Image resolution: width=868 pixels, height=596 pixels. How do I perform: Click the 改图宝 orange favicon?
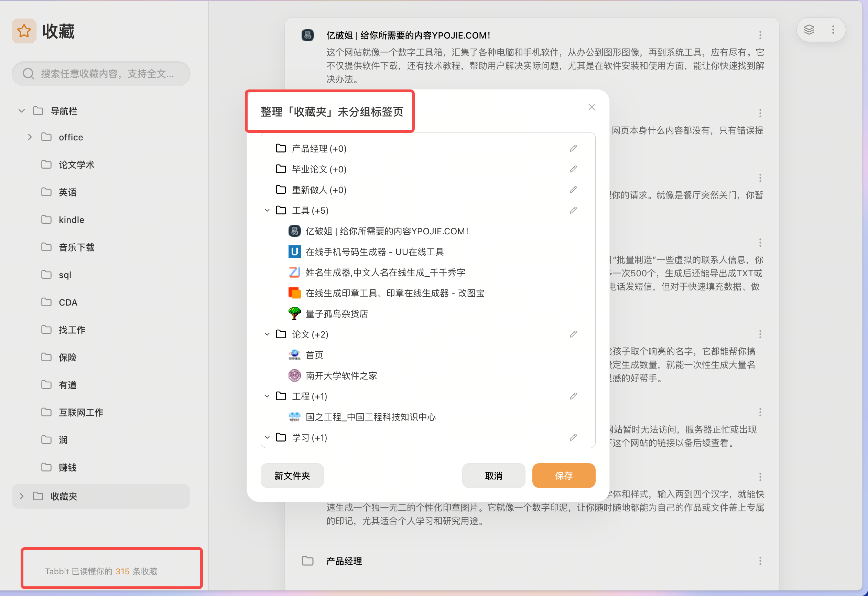pos(294,293)
